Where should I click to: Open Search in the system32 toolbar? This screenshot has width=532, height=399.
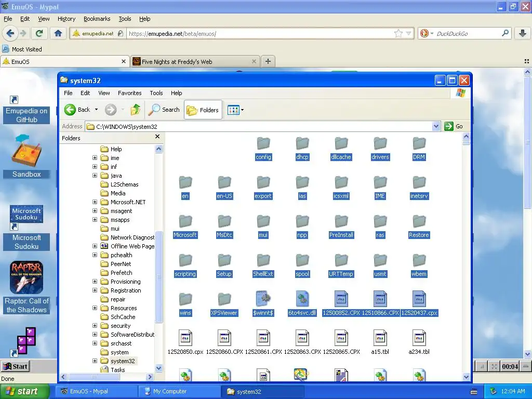tap(164, 110)
